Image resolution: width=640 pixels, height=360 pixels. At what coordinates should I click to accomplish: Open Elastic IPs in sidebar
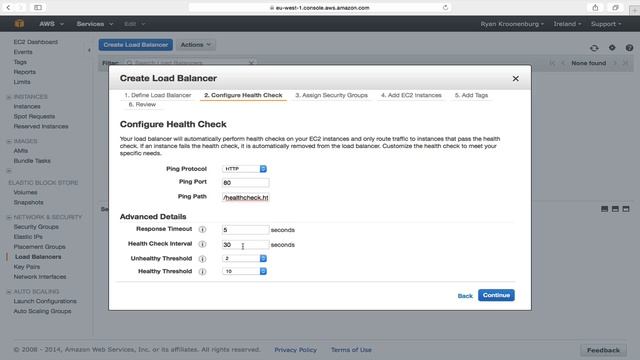point(28,237)
